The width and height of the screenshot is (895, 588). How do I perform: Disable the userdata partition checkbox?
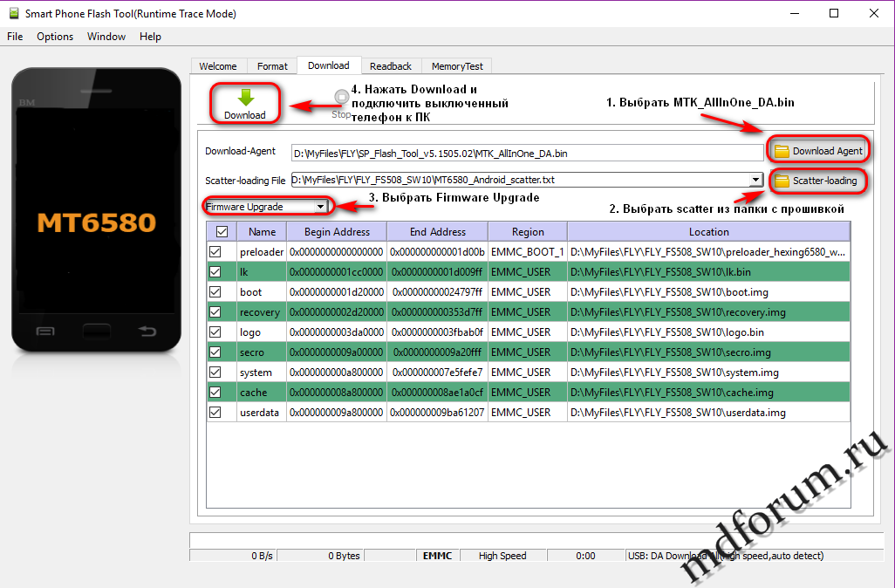215,413
